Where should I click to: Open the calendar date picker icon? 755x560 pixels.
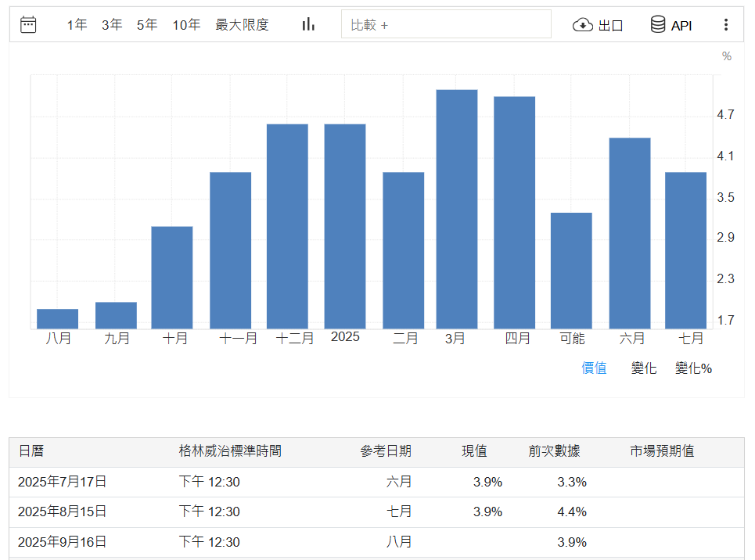pyautogui.click(x=28, y=24)
